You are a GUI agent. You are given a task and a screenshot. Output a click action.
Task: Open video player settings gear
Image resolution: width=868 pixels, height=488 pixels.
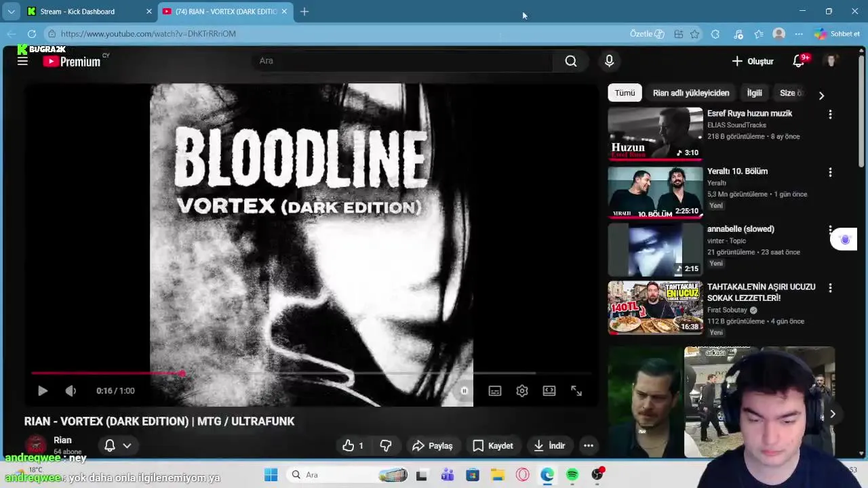(x=522, y=391)
